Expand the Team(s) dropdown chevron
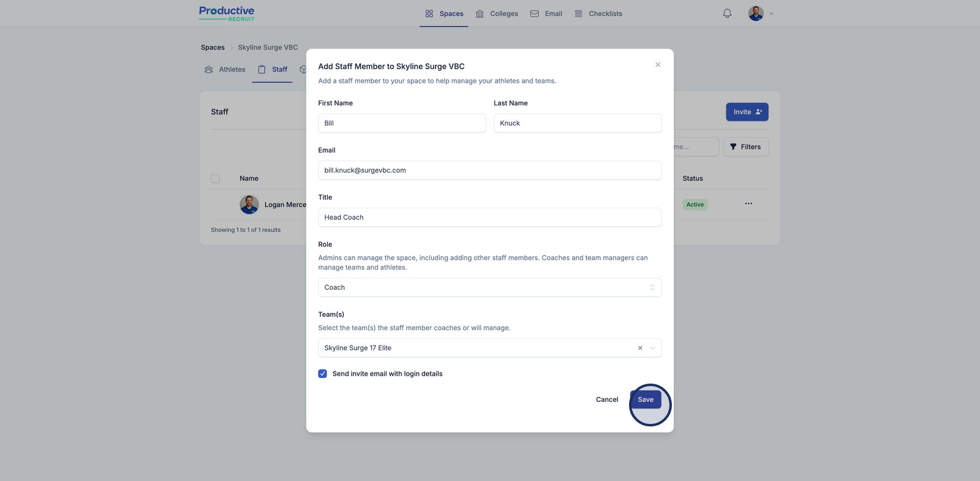 point(653,348)
